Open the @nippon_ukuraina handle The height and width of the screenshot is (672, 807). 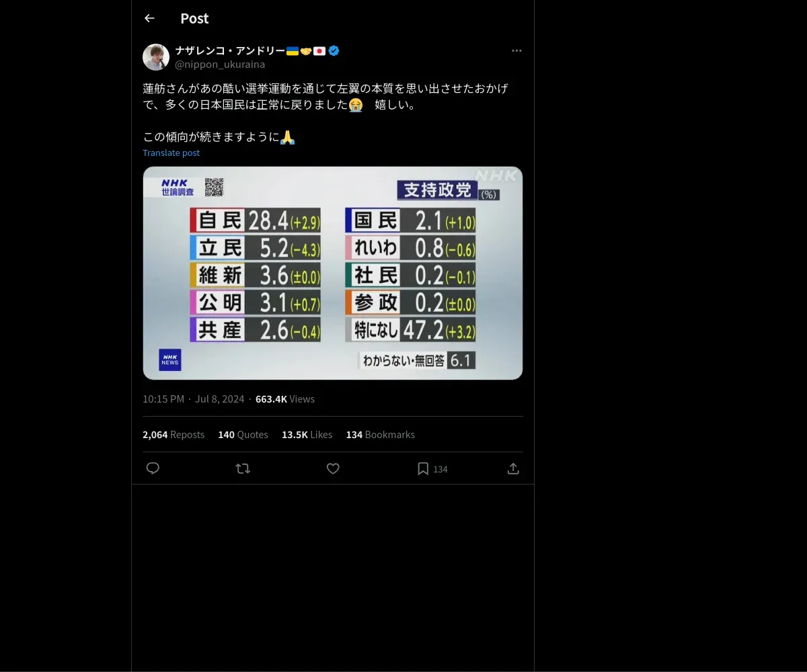click(x=220, y=65)
